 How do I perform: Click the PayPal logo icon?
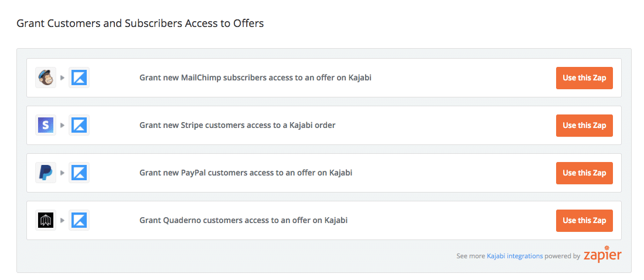pos(46,173)
